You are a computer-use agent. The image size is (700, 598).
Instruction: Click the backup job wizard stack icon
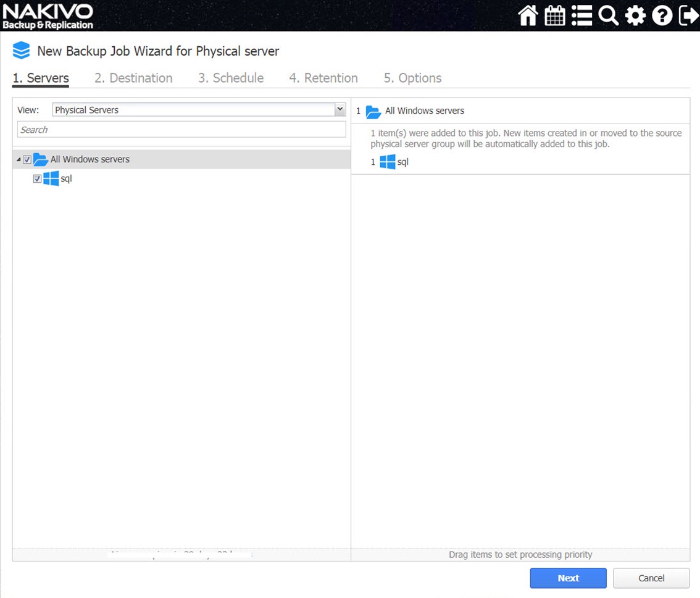(x=21, y=51)
